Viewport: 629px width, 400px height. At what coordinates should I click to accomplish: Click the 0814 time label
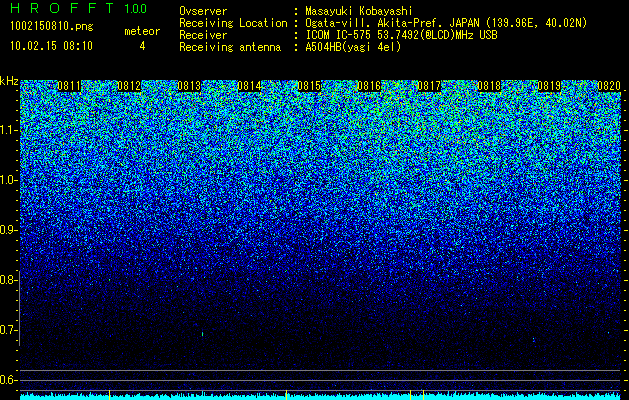(x=249, y=86)
